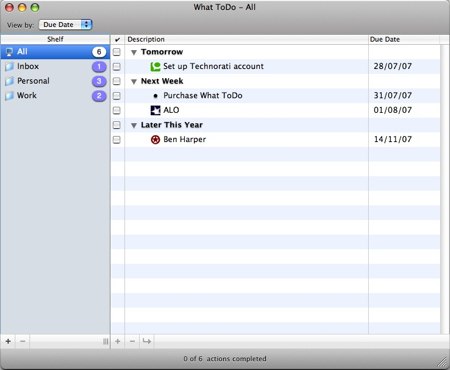Select the Personal shelf
450x370 pixels.
point(55,81)
